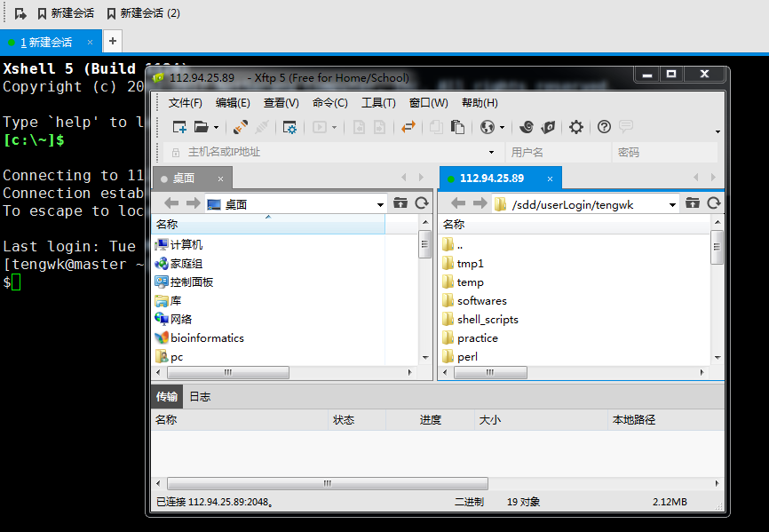This screenshot has height=532, width=769.
Task: Open the 查看(V) menu
Action: pyautogui.click(x=281, y=103)
